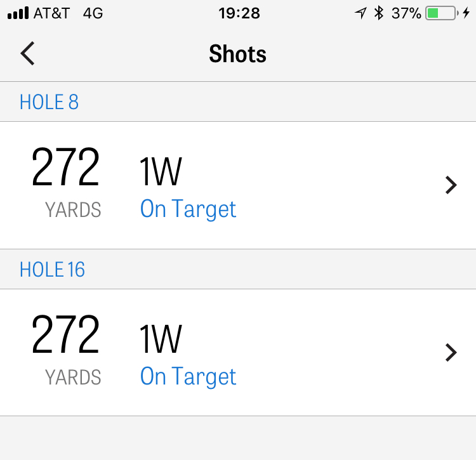The width and height of the screenshot is (476, 460).
Task: Open Hole 8 shot details chevron
Action: [451, 185]
